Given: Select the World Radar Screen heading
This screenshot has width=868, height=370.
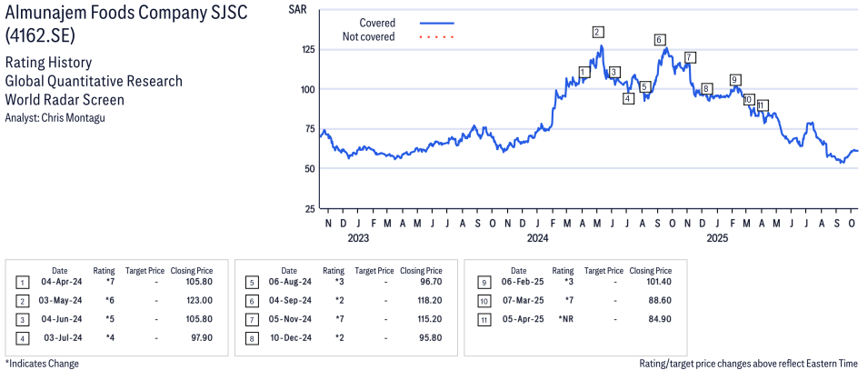Looking at the screenshot, I should [65, 100].
